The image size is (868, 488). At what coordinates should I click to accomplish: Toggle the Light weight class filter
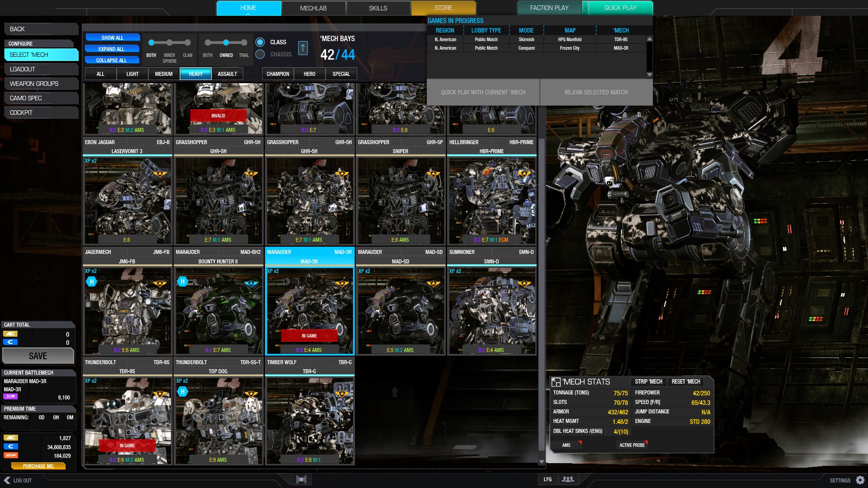coord(132,74)
